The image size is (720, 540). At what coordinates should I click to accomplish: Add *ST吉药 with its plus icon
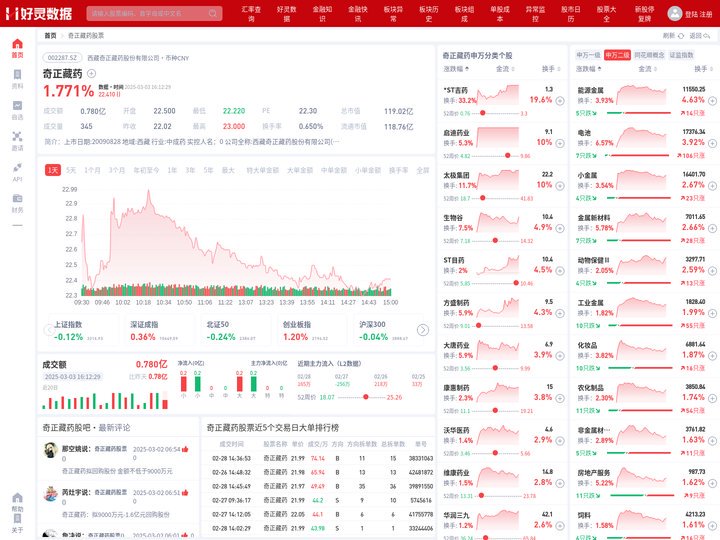[x=560, y=101]
